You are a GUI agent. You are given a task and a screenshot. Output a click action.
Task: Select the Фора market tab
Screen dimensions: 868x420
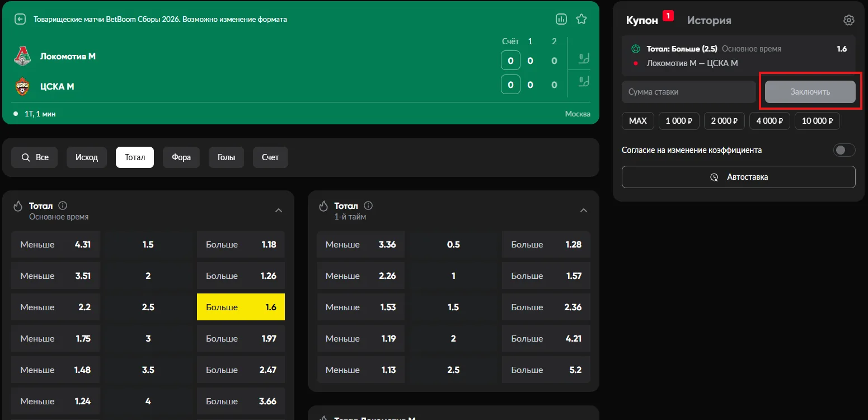tap(181, 157)
